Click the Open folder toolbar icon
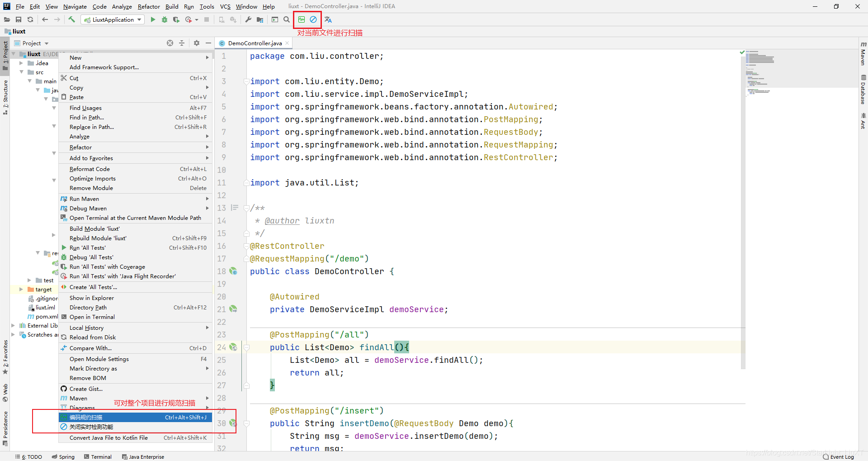This screenshot has height=461, width=868. 7,19
